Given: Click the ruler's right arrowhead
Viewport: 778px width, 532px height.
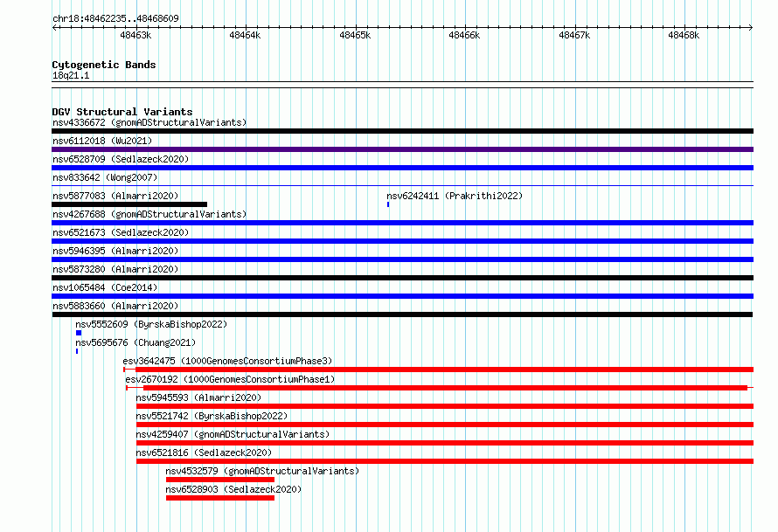Looking at the screenshot, I should click(x=751, y=27).
